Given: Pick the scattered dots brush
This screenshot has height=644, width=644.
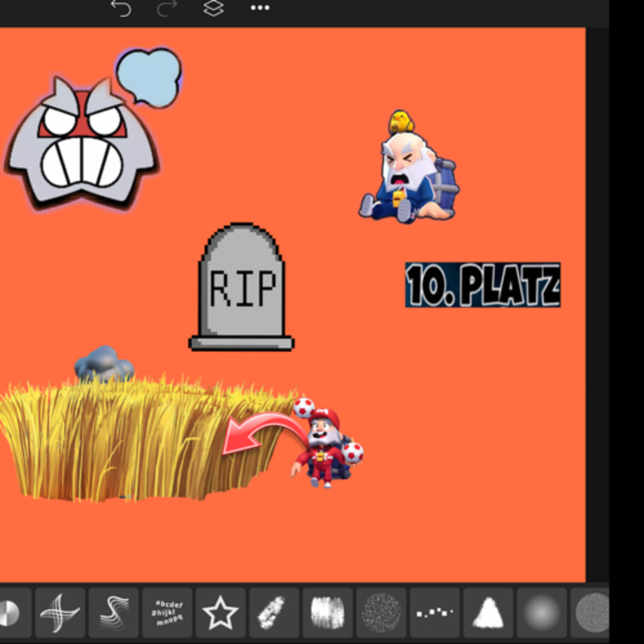Looking at the screenshot, I should click(x=435, y=613).
